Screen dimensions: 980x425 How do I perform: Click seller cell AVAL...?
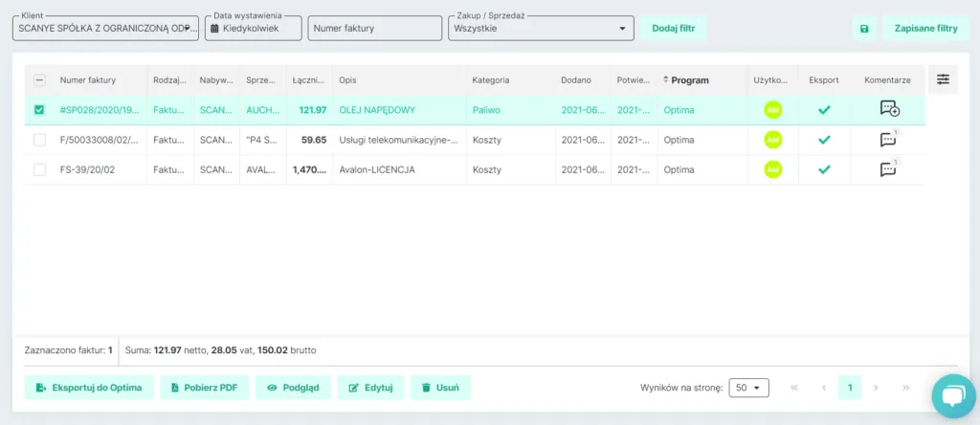click(x=262, y=169)
